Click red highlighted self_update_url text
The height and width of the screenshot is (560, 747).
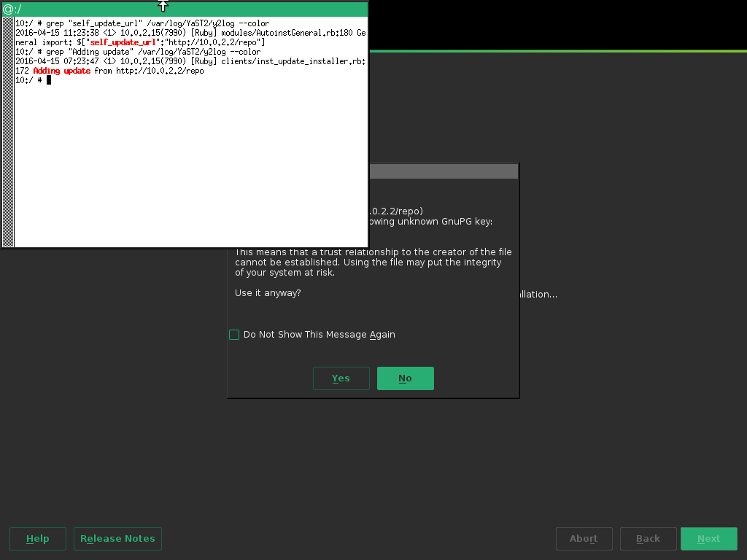point(123,42)
